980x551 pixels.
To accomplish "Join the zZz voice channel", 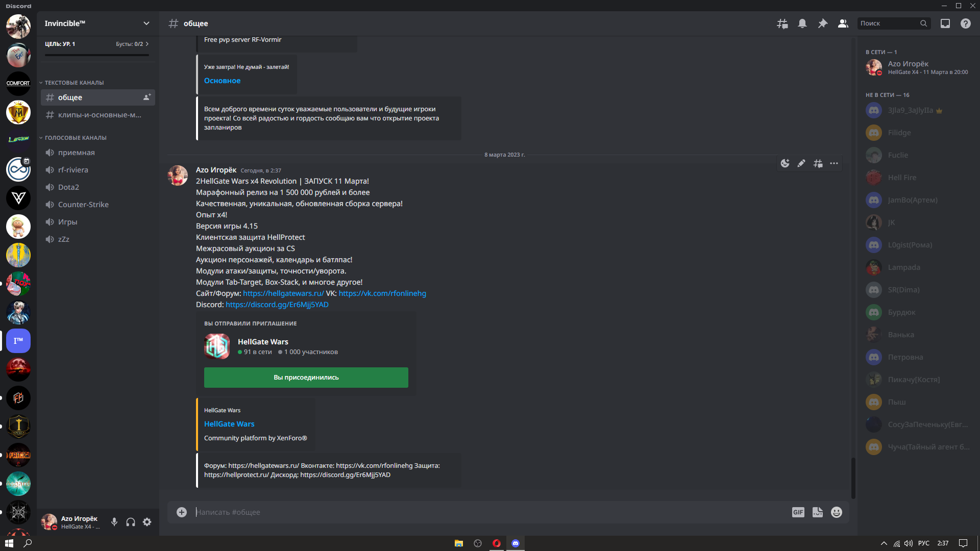I will click(x=98, y=239).
